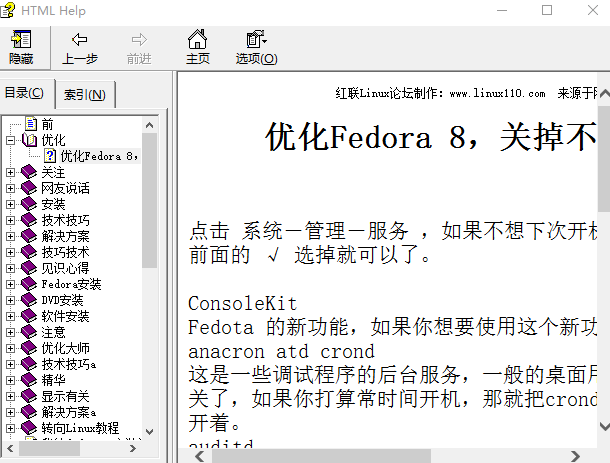Click the purple book icon beside 安装
Viewport: 610px width, 463px height.
tap(29, 204)
